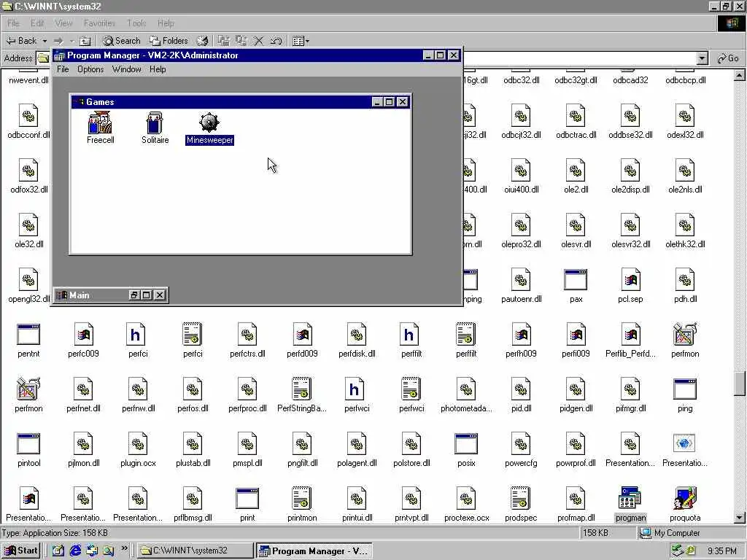Open the Back history dropdown arrow
747x560 pixels.
pyautogui.click(x=44, y=41)
